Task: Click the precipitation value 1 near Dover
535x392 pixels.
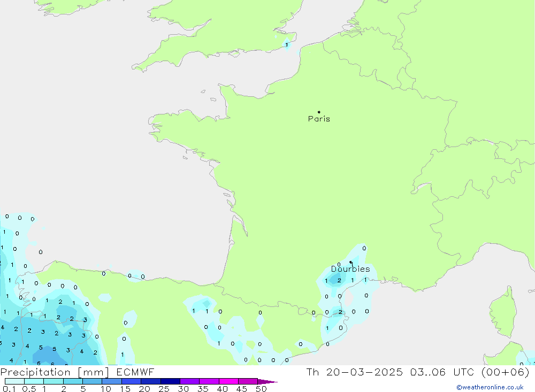Action: point(287,45)
